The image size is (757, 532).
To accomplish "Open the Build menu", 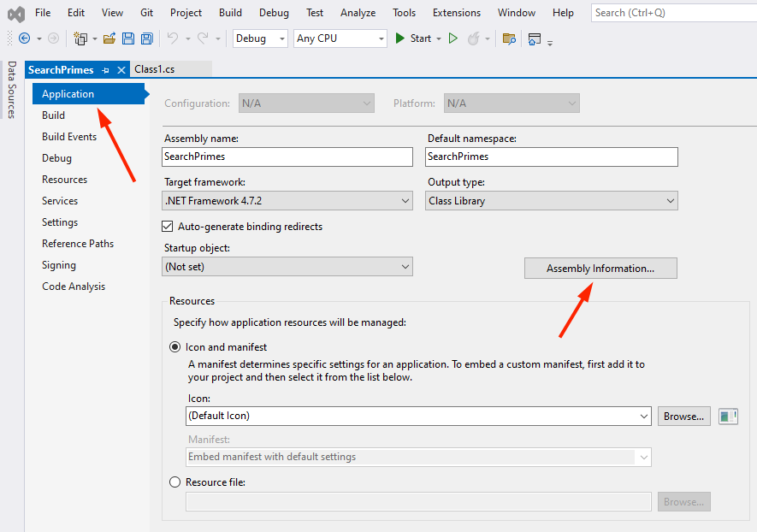I will [230, 13].
